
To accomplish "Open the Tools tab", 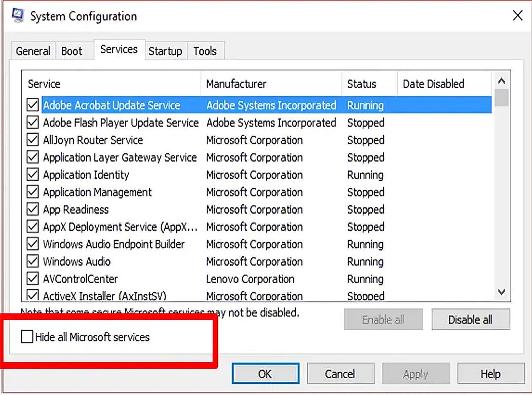I will (205, 51).
